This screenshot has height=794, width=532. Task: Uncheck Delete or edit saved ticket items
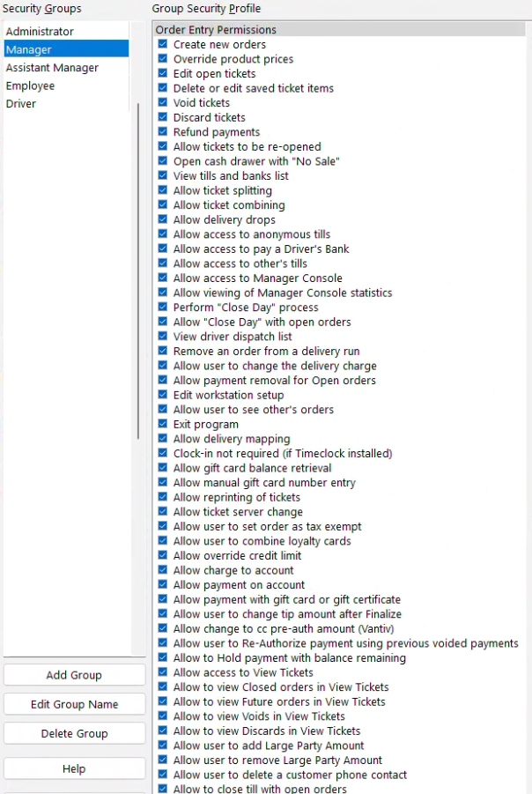pos(162,88)
